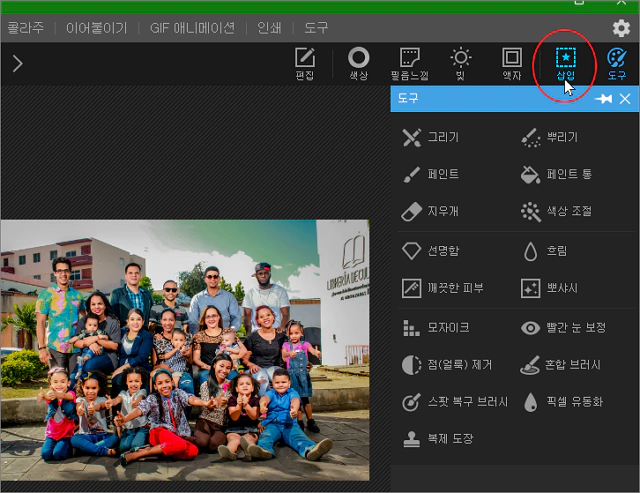The image size is (640, 493).
Task: Open the 액자 (Frame) panel
Action: 512,64
